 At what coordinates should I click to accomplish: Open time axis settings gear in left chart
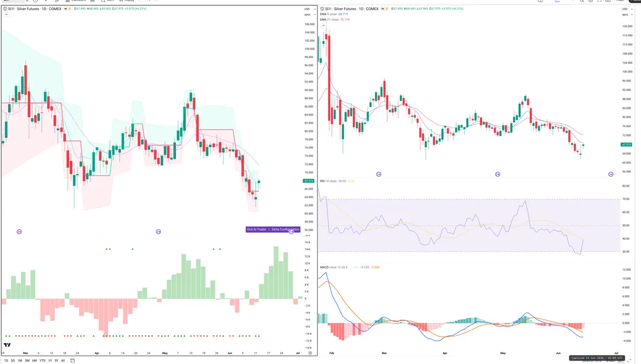(x=310, y=353)
